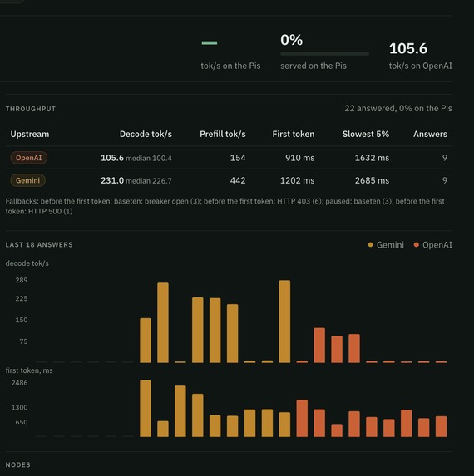The height and width of the screenshot is (476, 474).
Task: Click OpenAI median 100.4 text
Action: coord(149,159)
